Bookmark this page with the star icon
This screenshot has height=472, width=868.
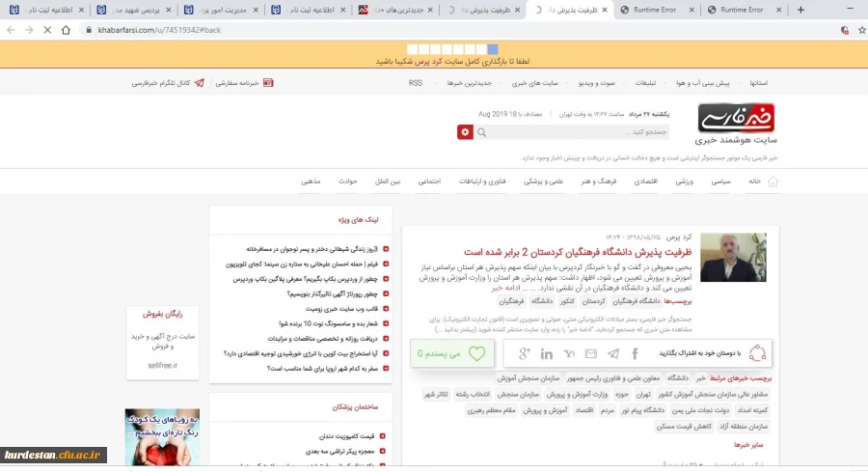[862, 30]
